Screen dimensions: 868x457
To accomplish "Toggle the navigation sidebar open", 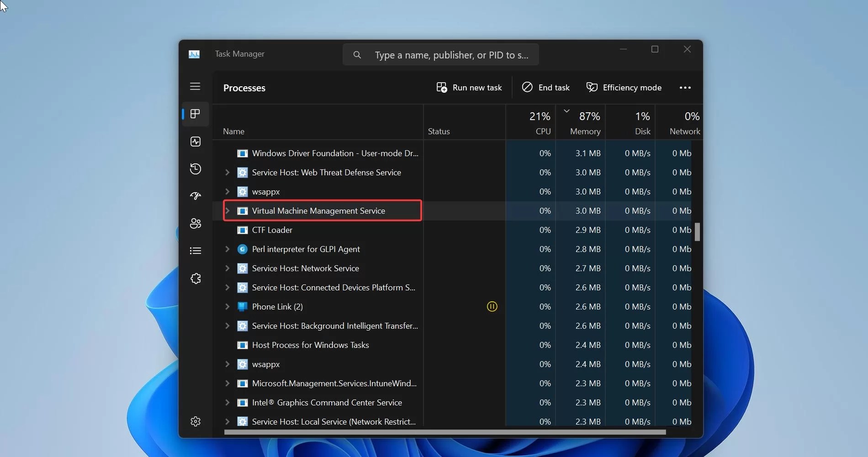I will coord(195,86).
